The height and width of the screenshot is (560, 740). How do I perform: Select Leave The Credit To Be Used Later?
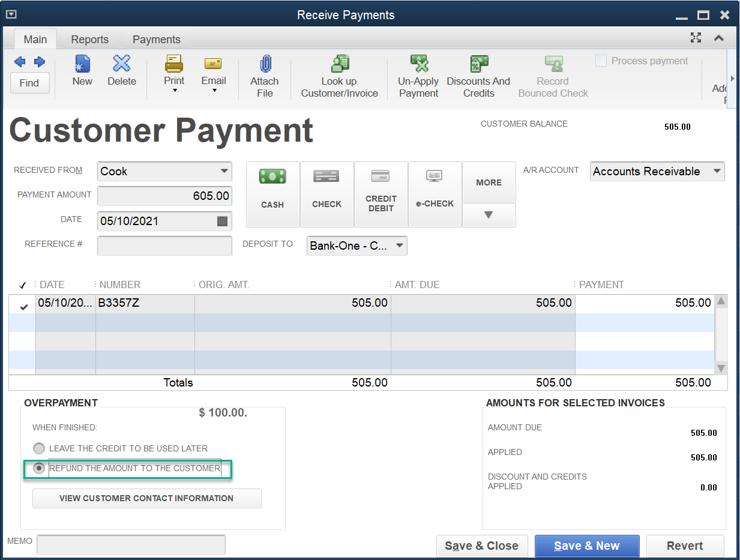[38, 448]
